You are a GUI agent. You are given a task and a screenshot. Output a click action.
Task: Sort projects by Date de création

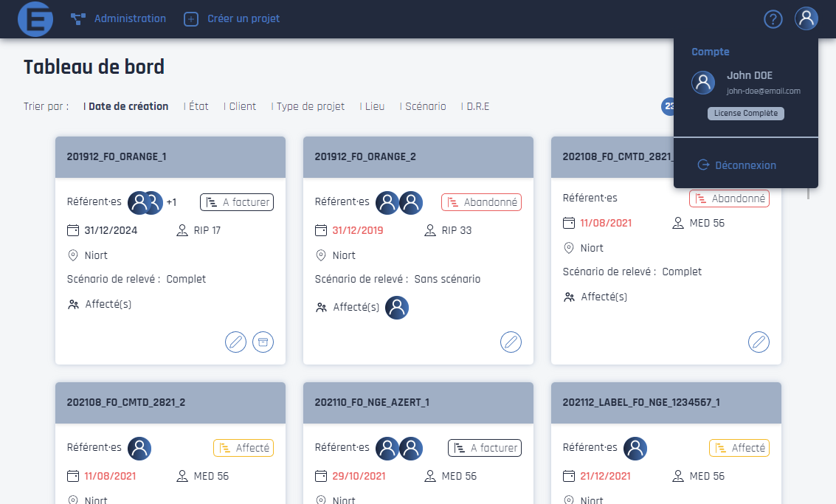[x=128, y=106]
